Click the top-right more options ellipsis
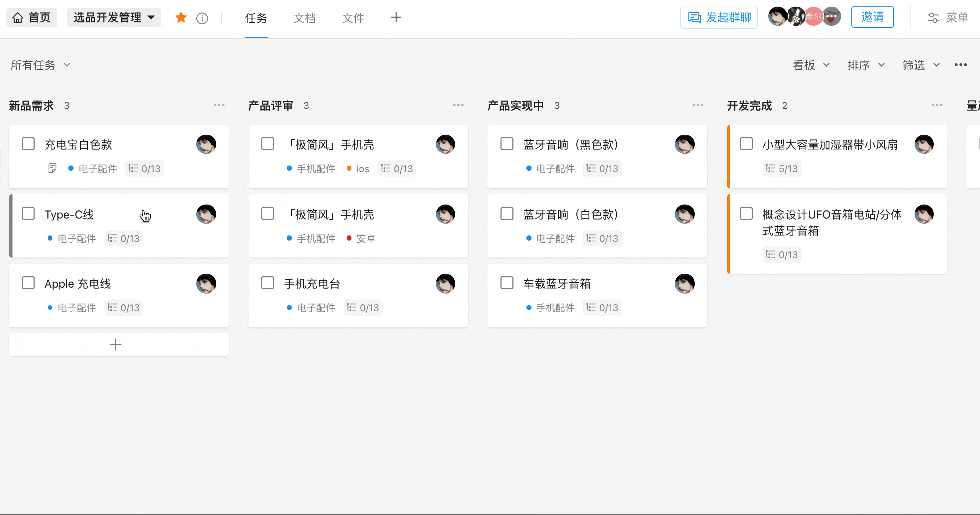Image resolution: width=980 pixels, height=515 pixels. click(x=961, y=65)
